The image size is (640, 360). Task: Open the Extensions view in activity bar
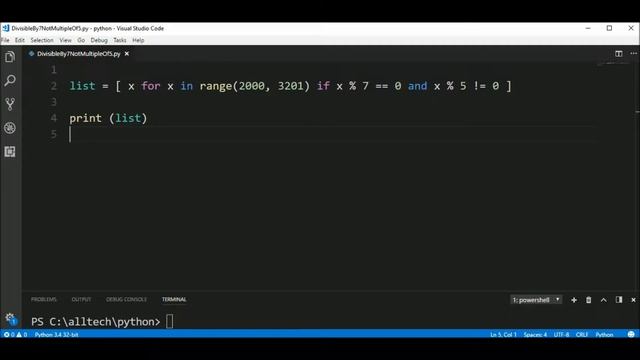[x=10, y=151]
